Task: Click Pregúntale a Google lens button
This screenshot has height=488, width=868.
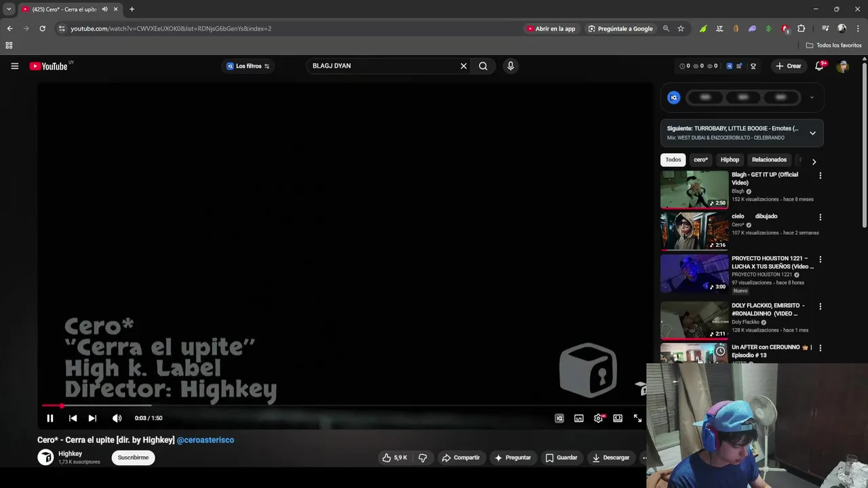Action: click(620, 28)
